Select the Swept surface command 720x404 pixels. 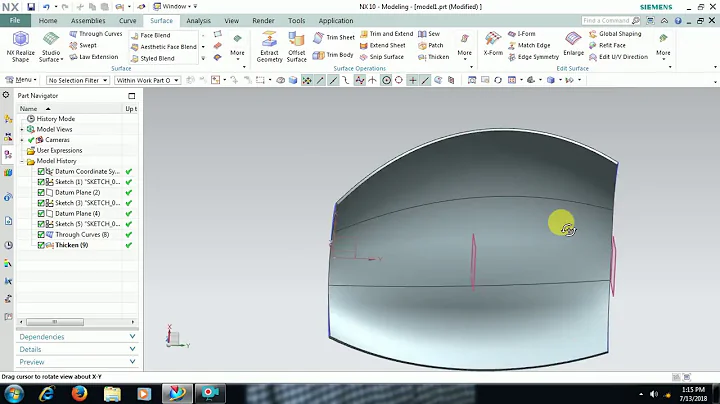pyautogui.click(x=83, y=45)
